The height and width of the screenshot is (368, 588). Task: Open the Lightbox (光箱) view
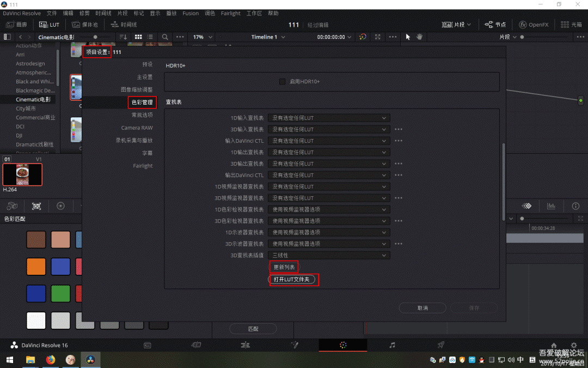(x=571, y=25)
